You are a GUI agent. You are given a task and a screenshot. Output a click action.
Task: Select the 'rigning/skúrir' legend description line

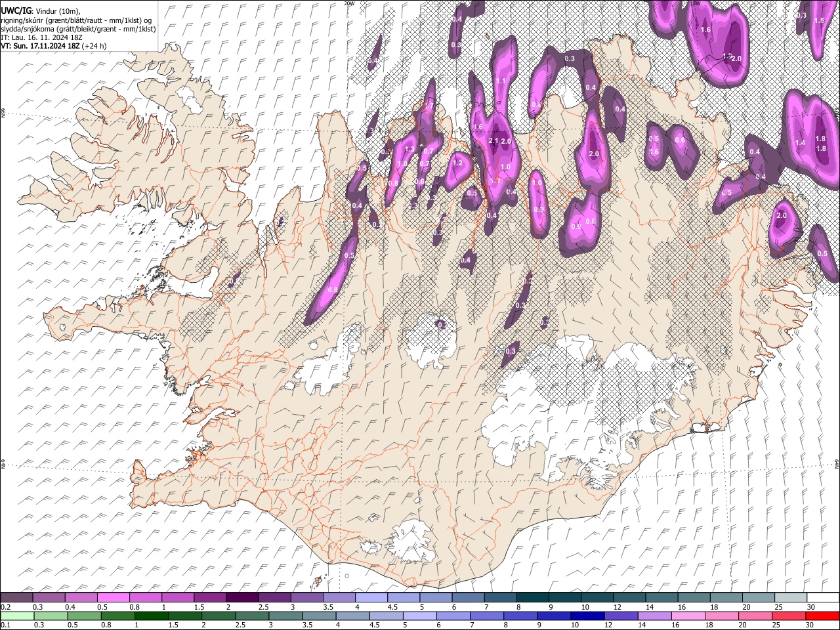click(x=77, y=20)
